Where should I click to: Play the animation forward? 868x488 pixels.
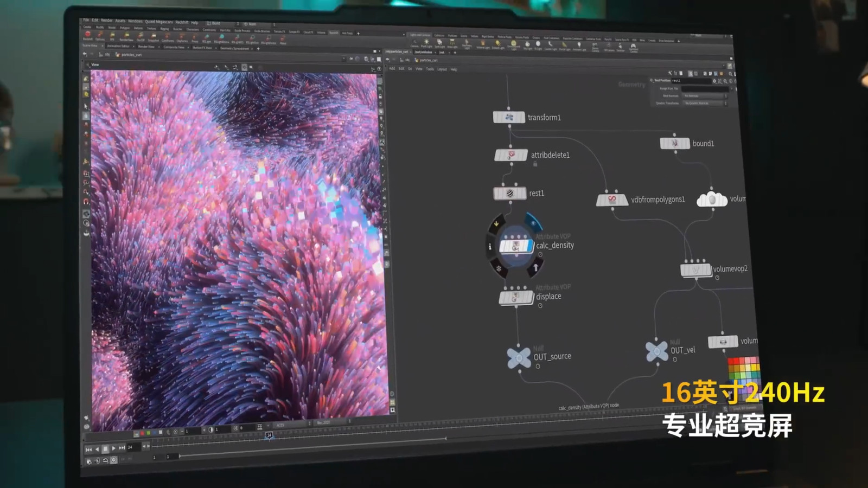click(x=113, y=448)
